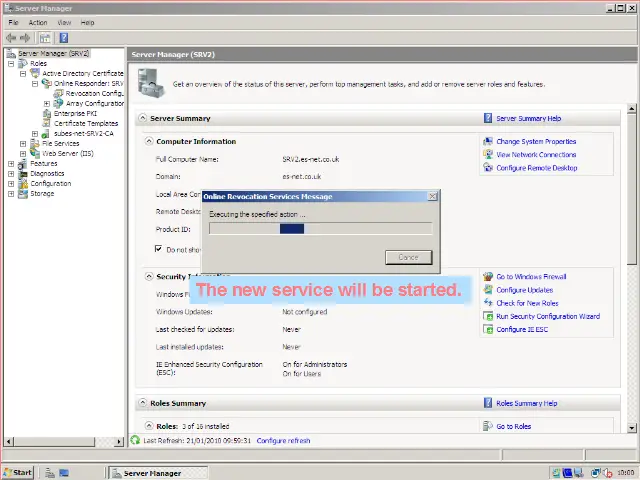Click the Go to Roles icon
Viewport: 640px width, 480px height.
click(488, 426)
